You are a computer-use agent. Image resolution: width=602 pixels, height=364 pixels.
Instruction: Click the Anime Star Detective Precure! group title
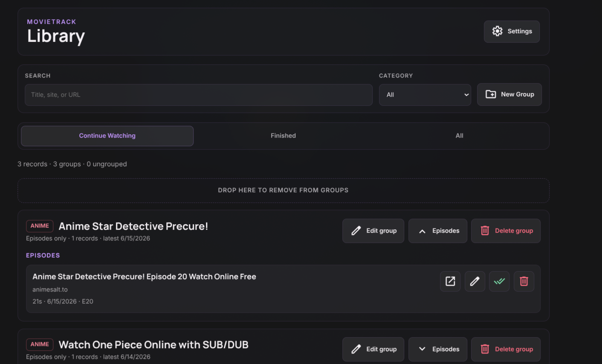tap(133, 226)
